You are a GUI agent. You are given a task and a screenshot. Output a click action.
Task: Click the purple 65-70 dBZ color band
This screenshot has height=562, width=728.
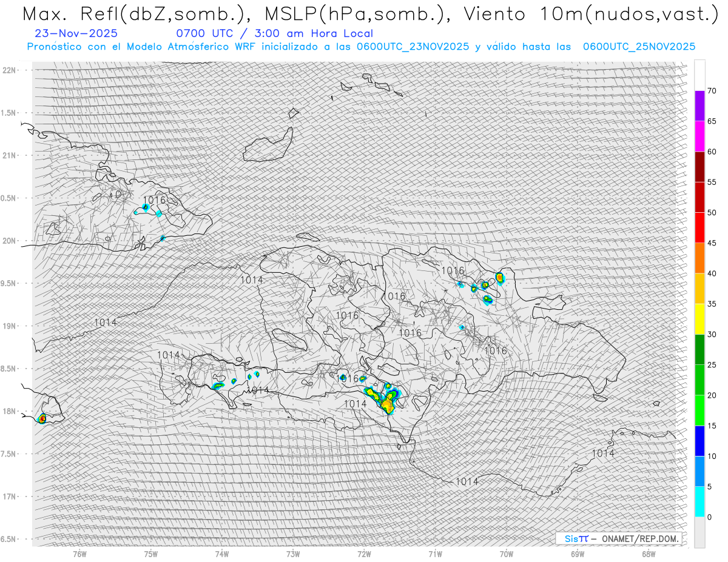click(x=699, y=105)
